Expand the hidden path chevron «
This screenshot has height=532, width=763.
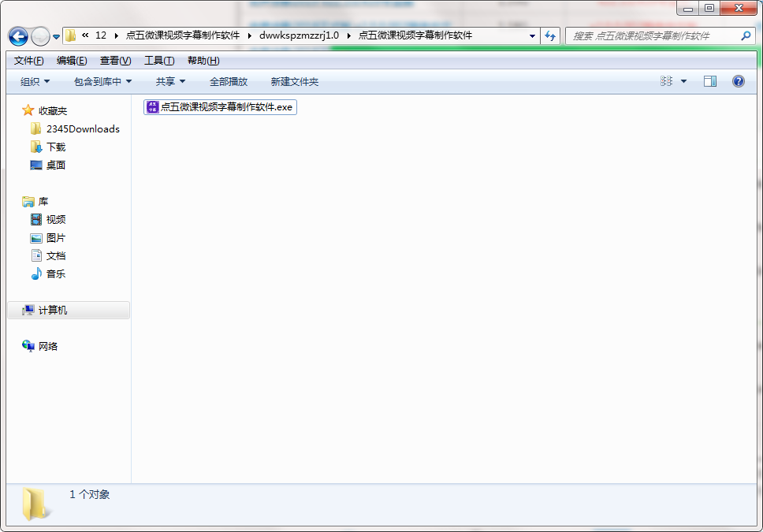click(85, 35)
